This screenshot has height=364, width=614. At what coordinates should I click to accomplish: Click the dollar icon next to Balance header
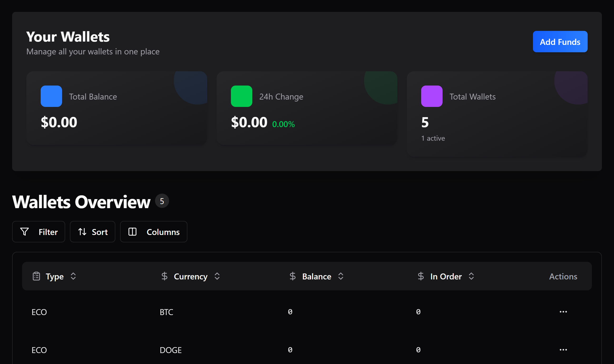(292, 276)
